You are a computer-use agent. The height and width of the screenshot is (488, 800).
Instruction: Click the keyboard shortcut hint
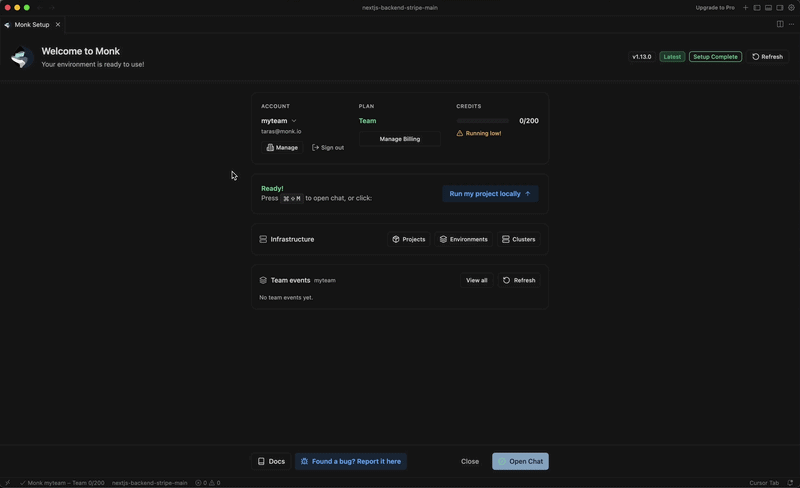click(292, 198)
